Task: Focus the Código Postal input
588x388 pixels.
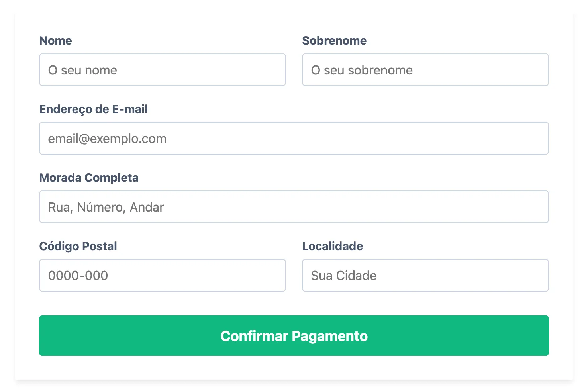Action: [163, 275]
